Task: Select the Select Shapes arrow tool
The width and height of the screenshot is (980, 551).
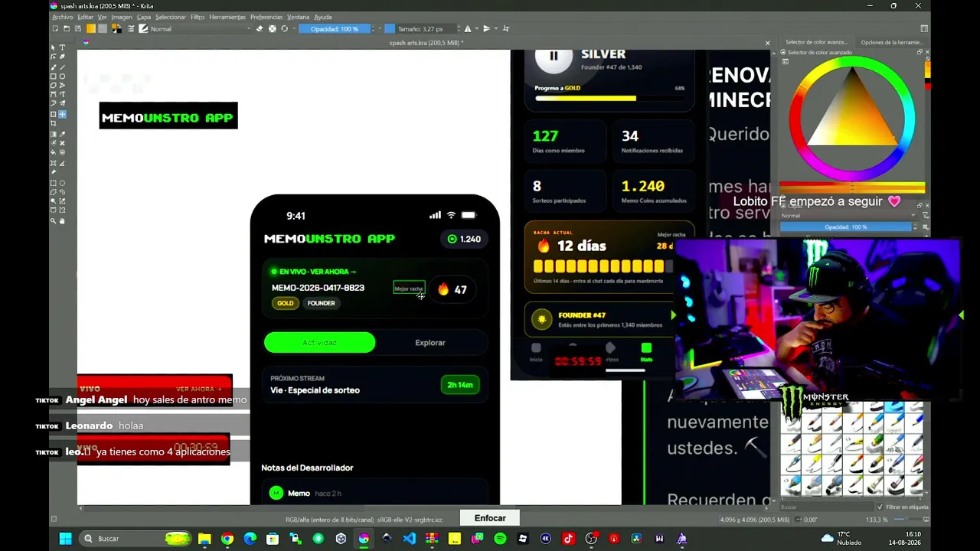Action: coord(54,47)
